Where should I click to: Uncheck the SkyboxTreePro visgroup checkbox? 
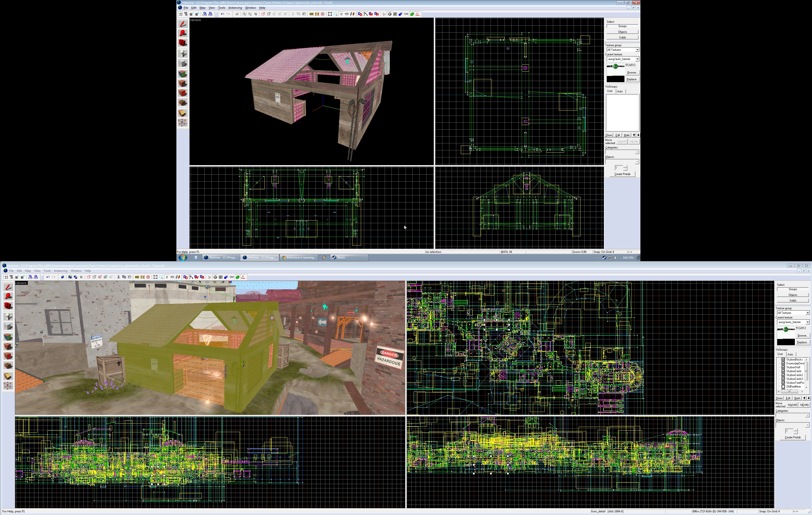pos(783,383)
